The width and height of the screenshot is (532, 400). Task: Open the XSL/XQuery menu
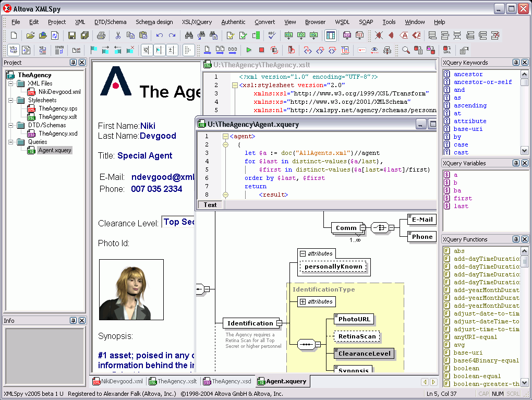point(197,22)
